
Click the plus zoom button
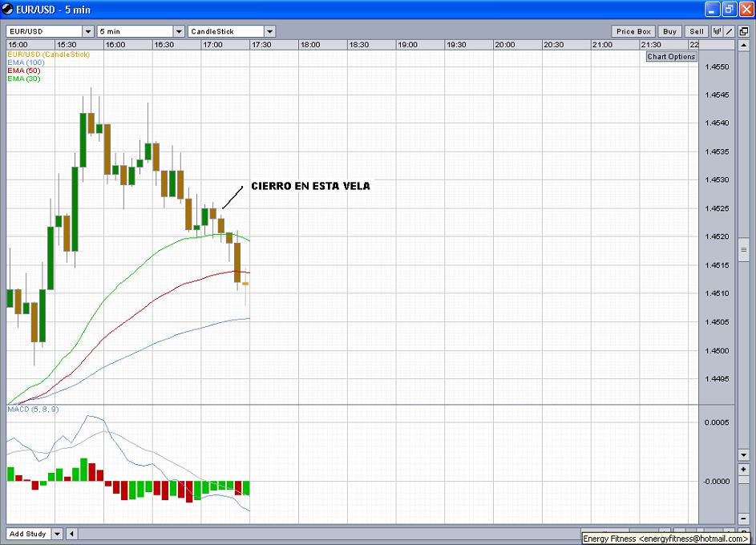(x=744, y=469)
